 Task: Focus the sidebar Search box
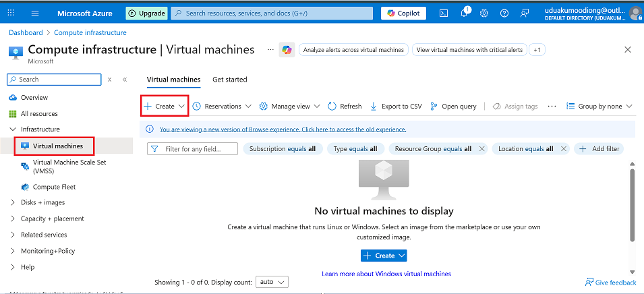click(54, 80)
